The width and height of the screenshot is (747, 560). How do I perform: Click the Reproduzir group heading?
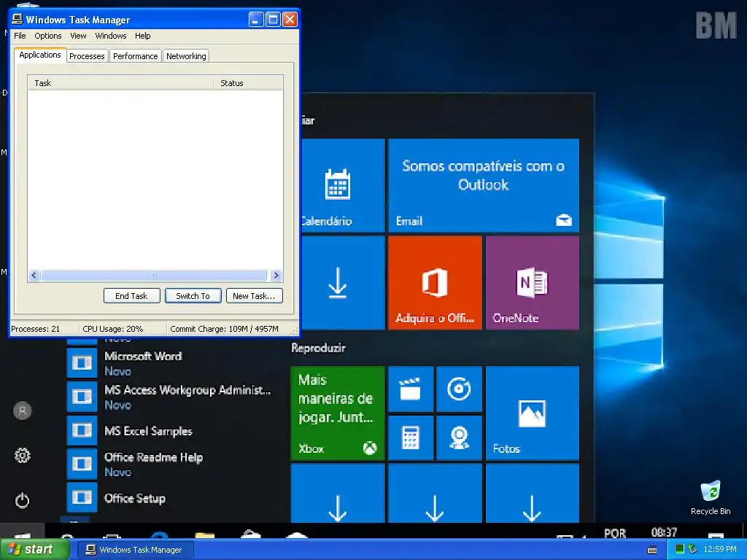(x=318, y=348)
